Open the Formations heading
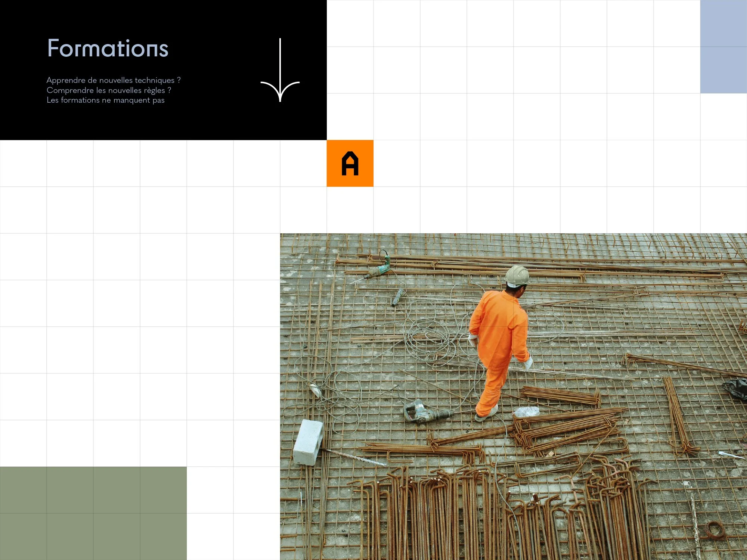This screenshot has height=560, width=747. tap(108, 49)
